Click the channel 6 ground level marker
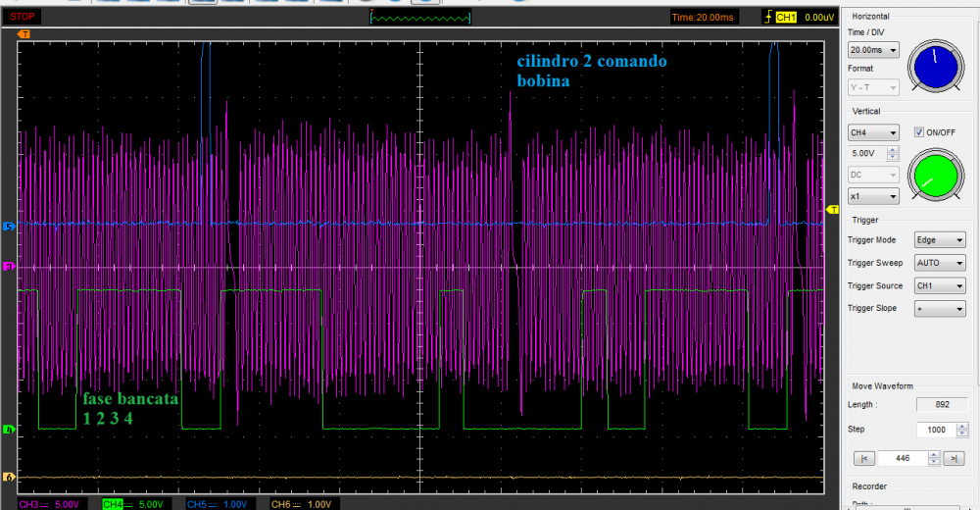This screenshot has width=980, height=510. click(x=10, y=478)
